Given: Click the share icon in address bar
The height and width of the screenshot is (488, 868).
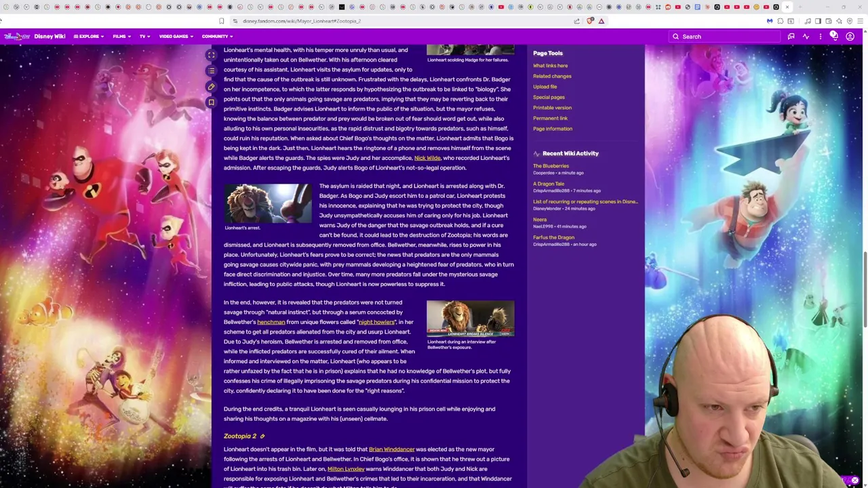Looking at the screenshot, I should (577, 21).
